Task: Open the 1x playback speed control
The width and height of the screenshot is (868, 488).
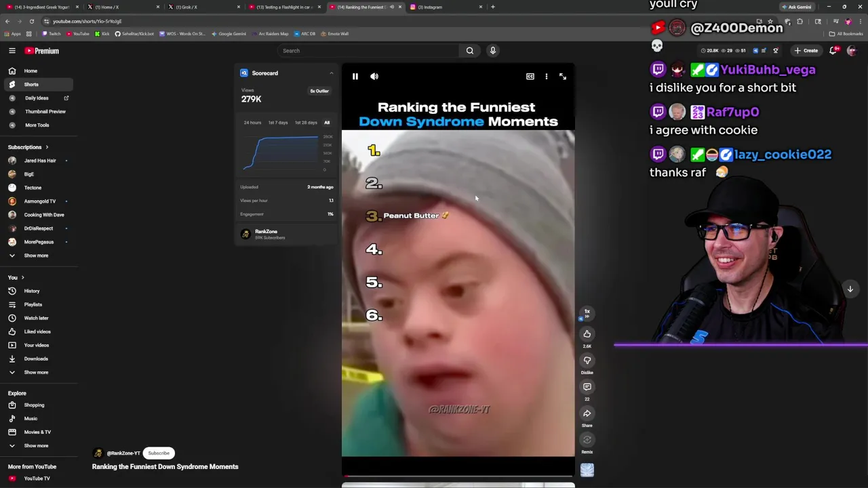Action: pos(587,313)
